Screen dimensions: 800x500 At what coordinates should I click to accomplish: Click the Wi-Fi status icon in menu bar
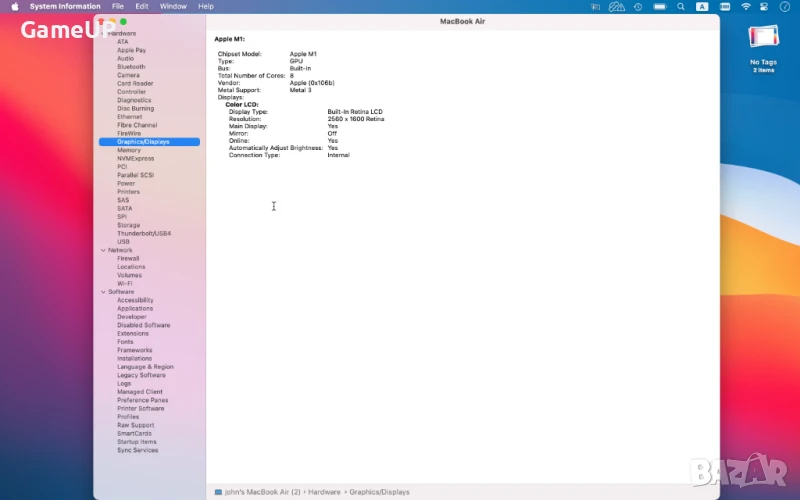(746, 6)
